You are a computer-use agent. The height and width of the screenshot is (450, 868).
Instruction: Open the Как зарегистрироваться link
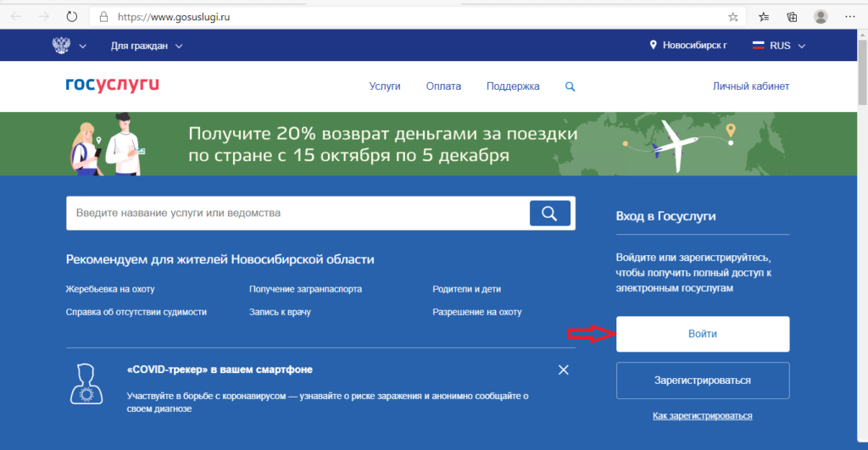click(703, 416)
